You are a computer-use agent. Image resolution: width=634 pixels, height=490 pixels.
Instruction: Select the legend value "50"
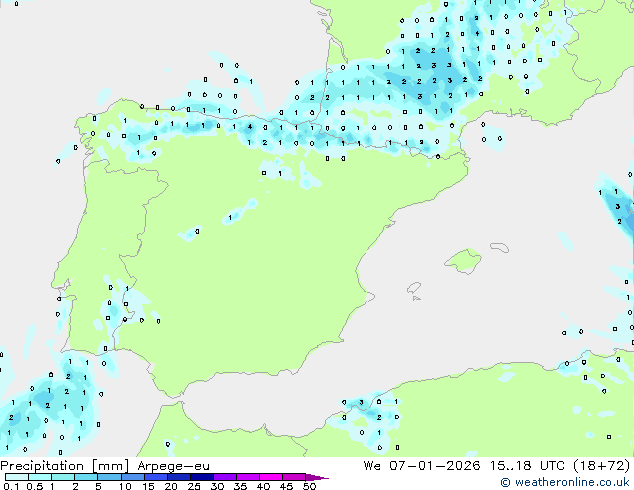coord(309,486)
